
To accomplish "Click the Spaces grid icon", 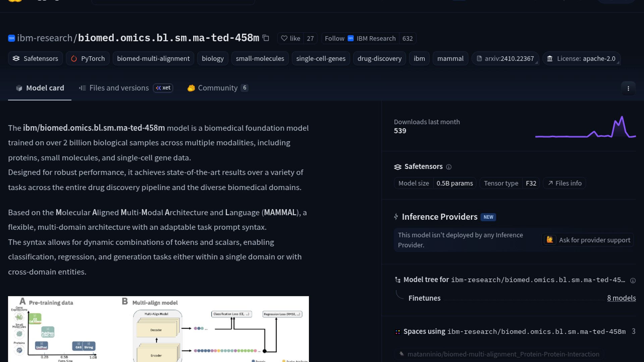I will 397,332.
